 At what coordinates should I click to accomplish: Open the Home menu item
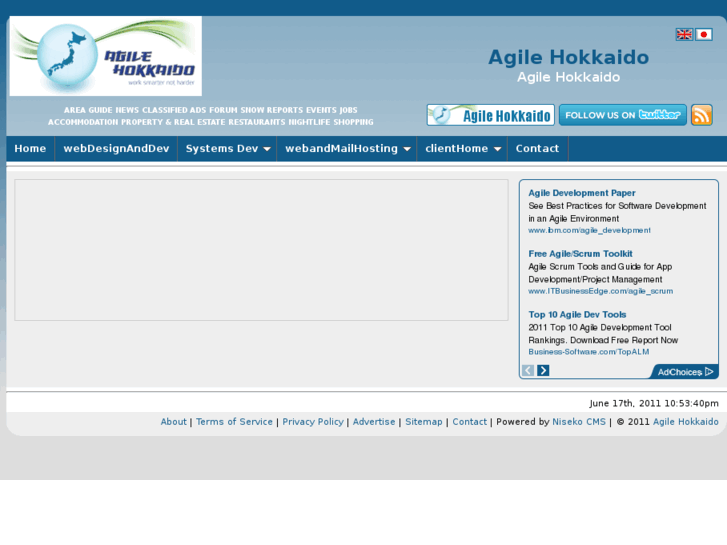click(30, 148)
